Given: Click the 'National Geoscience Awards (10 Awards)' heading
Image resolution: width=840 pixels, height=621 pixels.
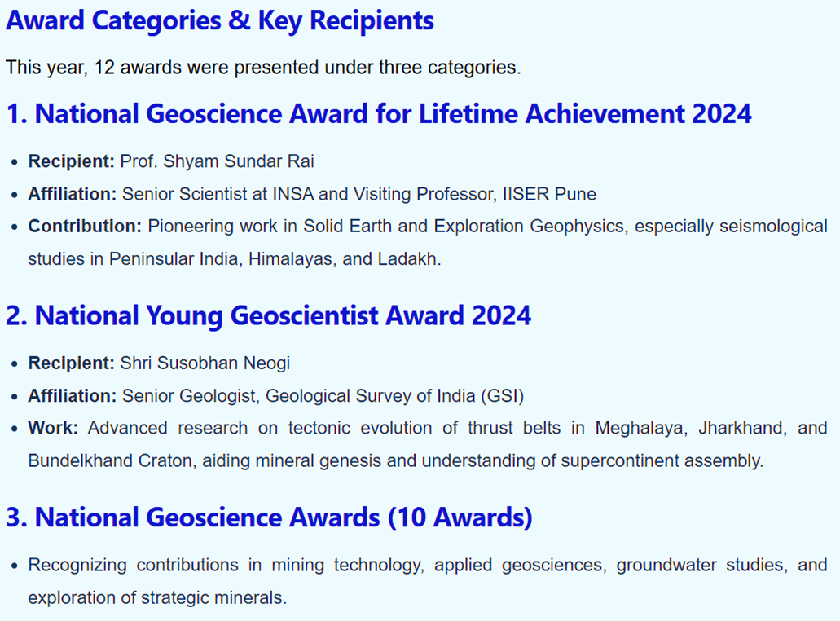Looking at the screenshot, I should [269, 517].
